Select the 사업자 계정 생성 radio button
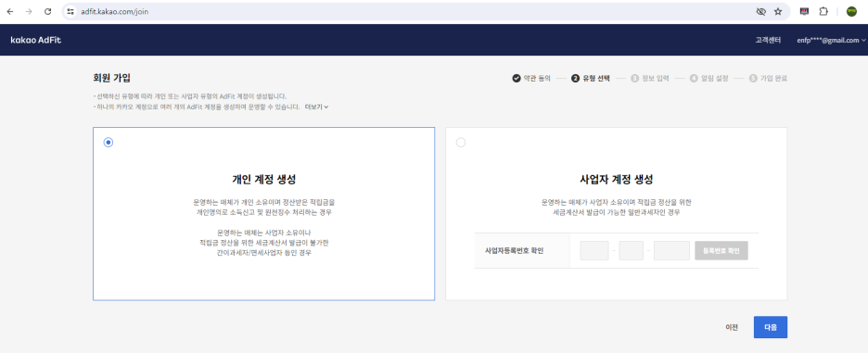Viewport: 868px width, 353px height. [461, 142]
